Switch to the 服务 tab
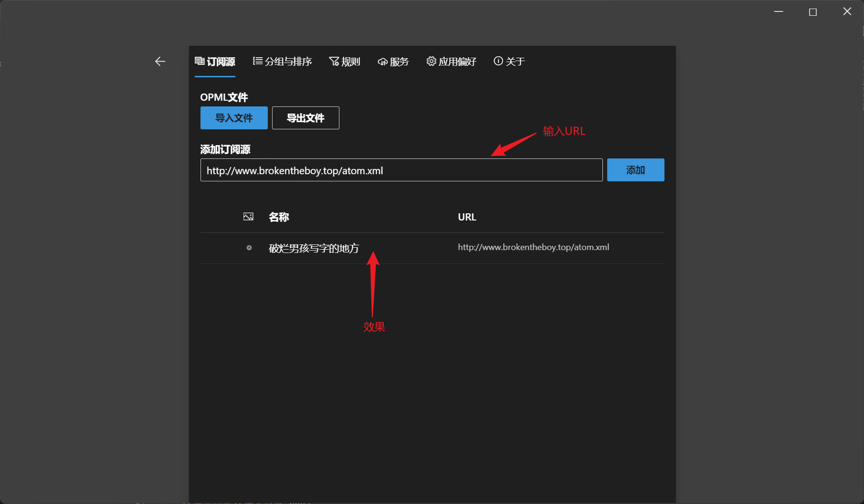Screen dimensions: 864x504 (393, 62)
